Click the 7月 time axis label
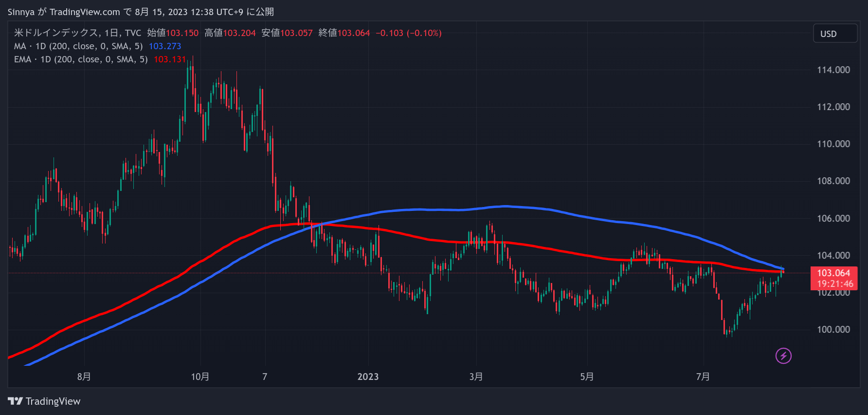Screen dimensions: 868x415 (703, 377)
